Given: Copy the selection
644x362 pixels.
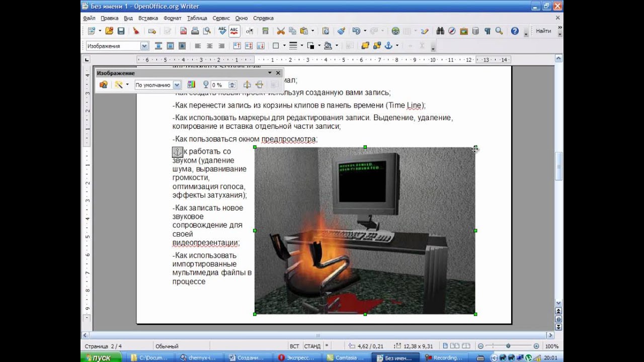Looking at the screenshot, I should [292, 31].
